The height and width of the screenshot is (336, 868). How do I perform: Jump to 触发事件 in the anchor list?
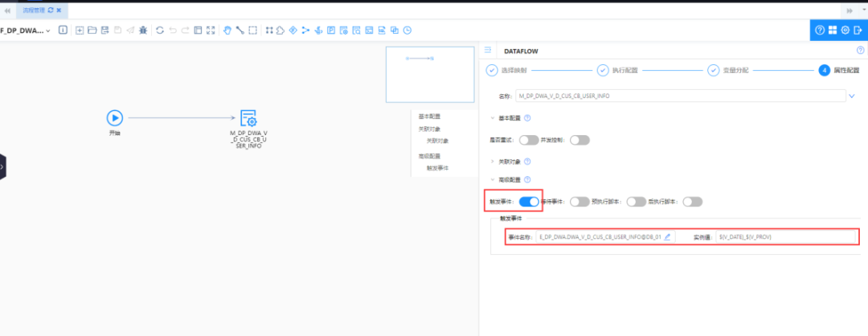point(437,168)
